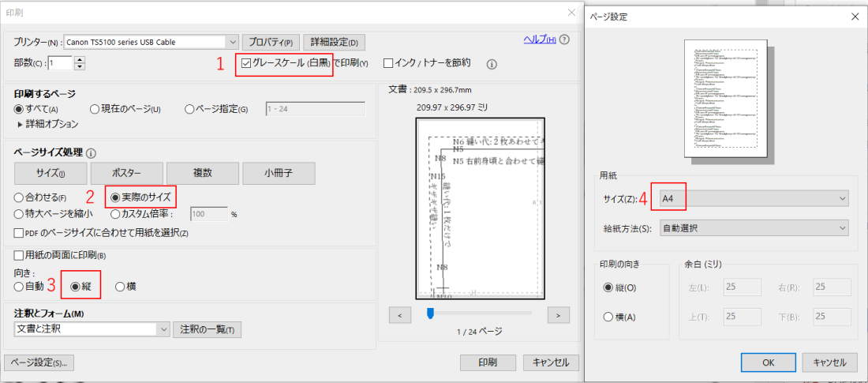Increase the copies count spinner
Image resolution: width=868 pixels, height=383 pixels.
[x=79, y=59]
